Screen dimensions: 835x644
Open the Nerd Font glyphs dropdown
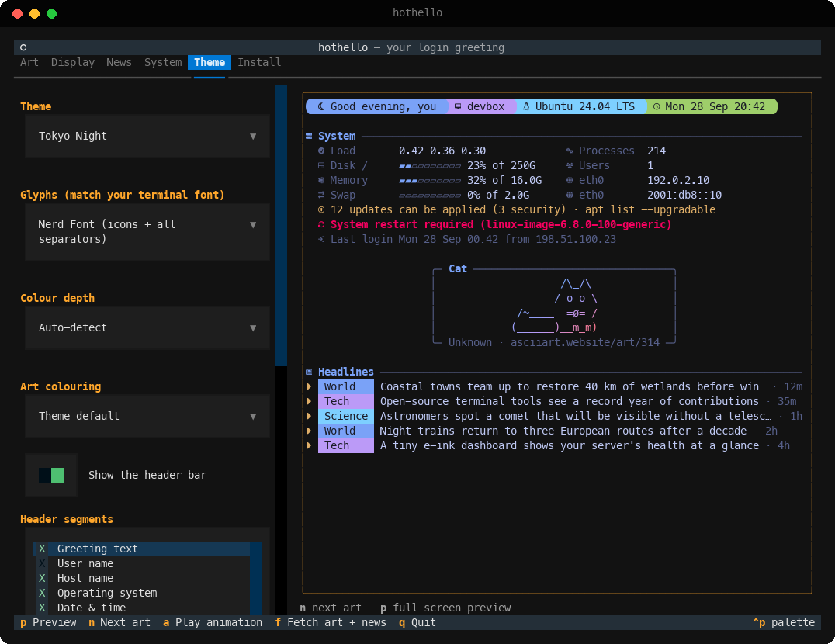tap(147, 232)
